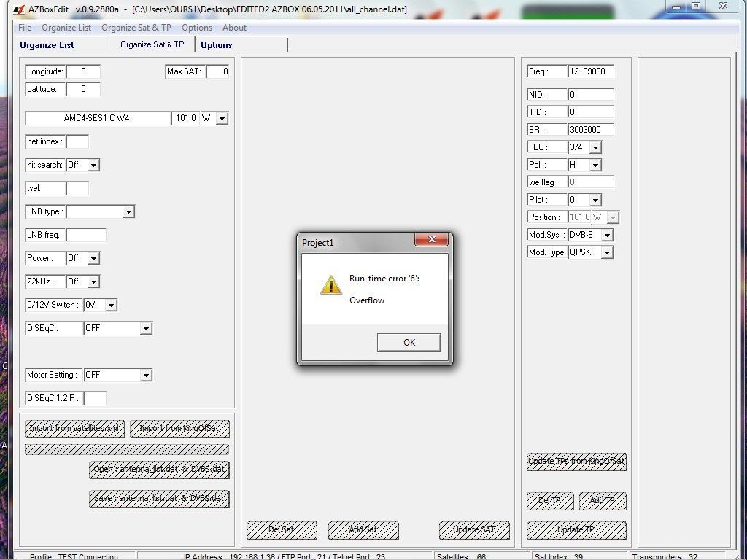Close the Project1 error dialog
Screen dimensions: 747x560
point(431,241)
